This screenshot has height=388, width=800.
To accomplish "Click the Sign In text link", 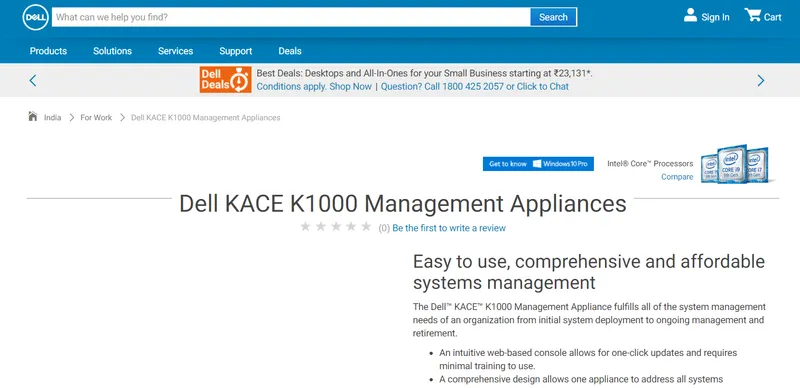I will pyautogui.click(x=715, y=17).
